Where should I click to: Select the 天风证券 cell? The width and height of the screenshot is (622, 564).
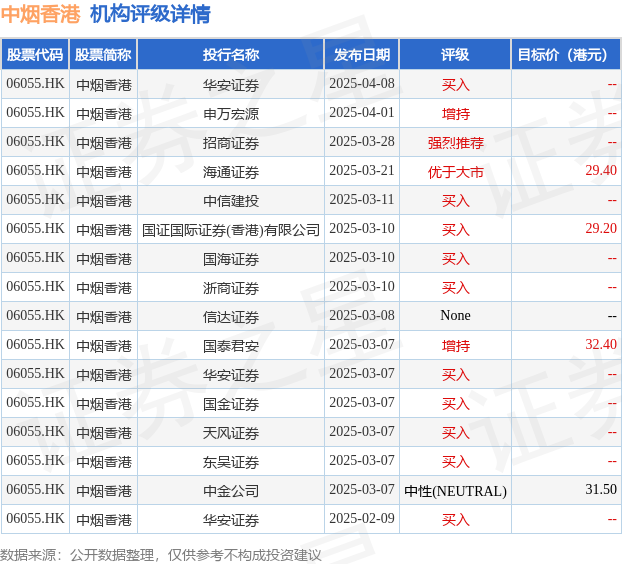pos(231,433)
